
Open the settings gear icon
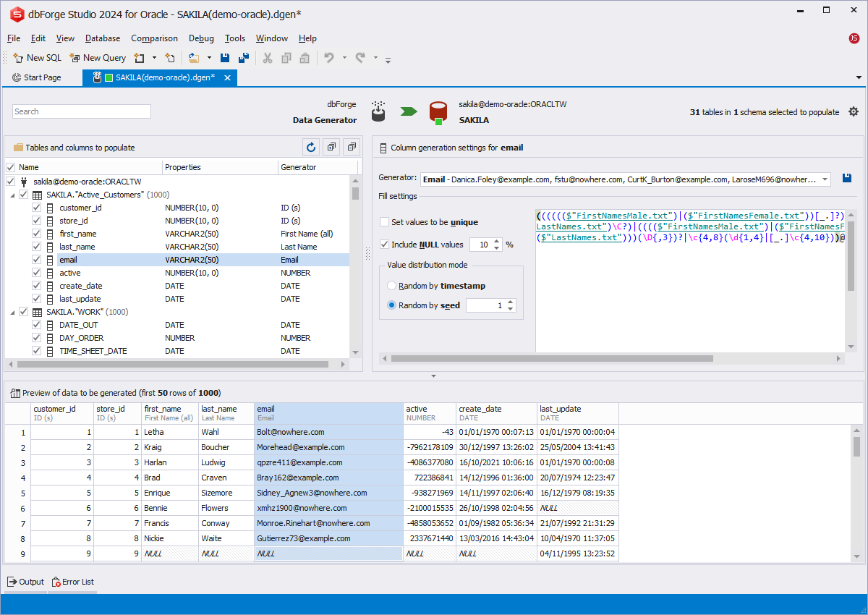[x=854, y=111]
